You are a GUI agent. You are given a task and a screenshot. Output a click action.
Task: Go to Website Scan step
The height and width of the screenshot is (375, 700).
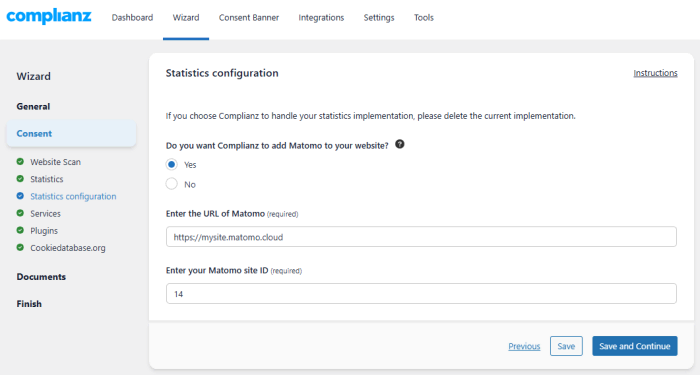[55, 162]
